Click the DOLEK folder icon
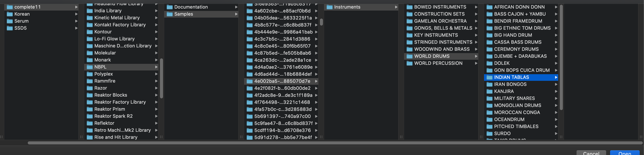 tap(490, 63)
